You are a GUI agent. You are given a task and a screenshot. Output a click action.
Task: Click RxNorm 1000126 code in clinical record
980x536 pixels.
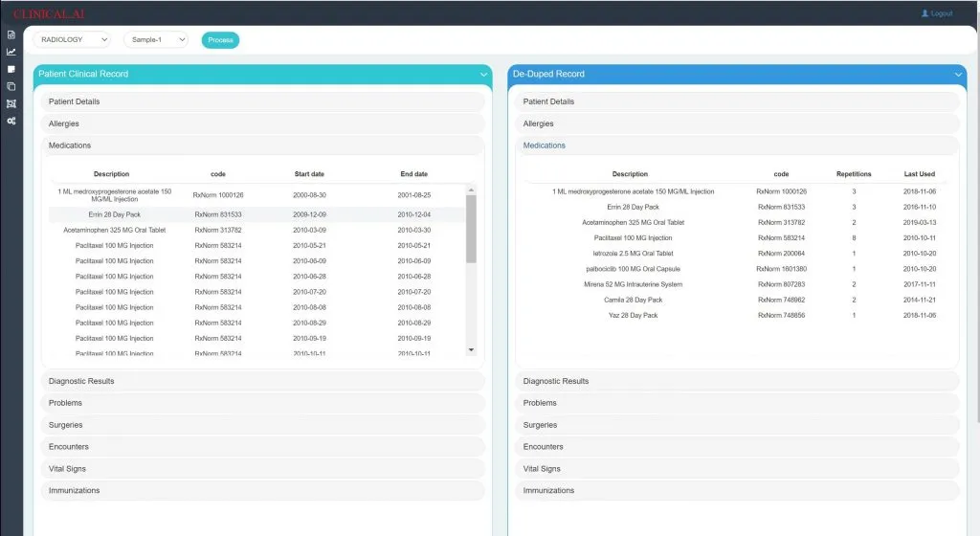point(218,195)
